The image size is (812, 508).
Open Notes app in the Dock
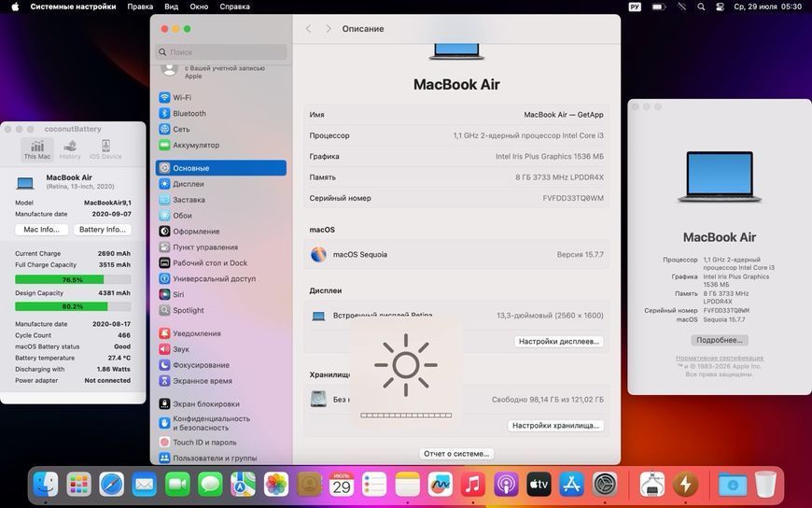tap(408, 486)
